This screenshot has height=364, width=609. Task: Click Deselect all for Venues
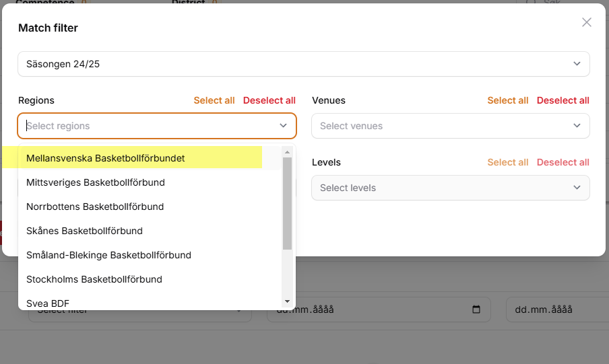[x=563, y=100]
